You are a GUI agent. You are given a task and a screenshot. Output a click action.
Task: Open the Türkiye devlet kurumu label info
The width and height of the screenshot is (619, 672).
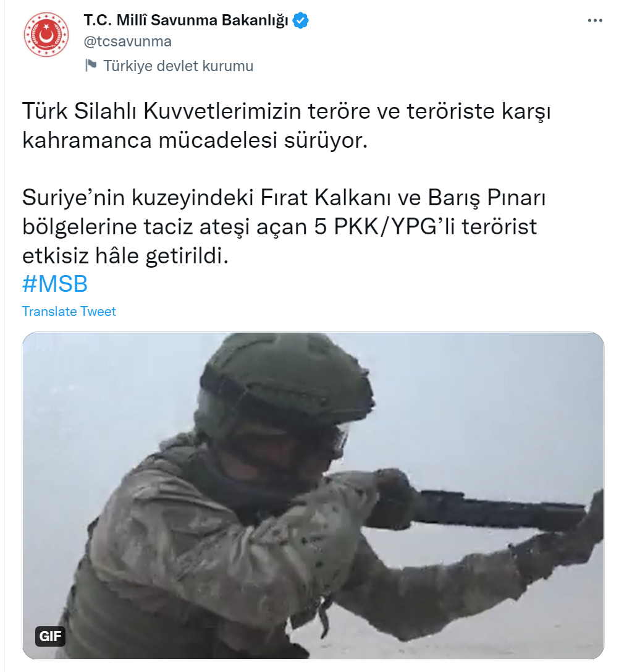pos(178,66)
